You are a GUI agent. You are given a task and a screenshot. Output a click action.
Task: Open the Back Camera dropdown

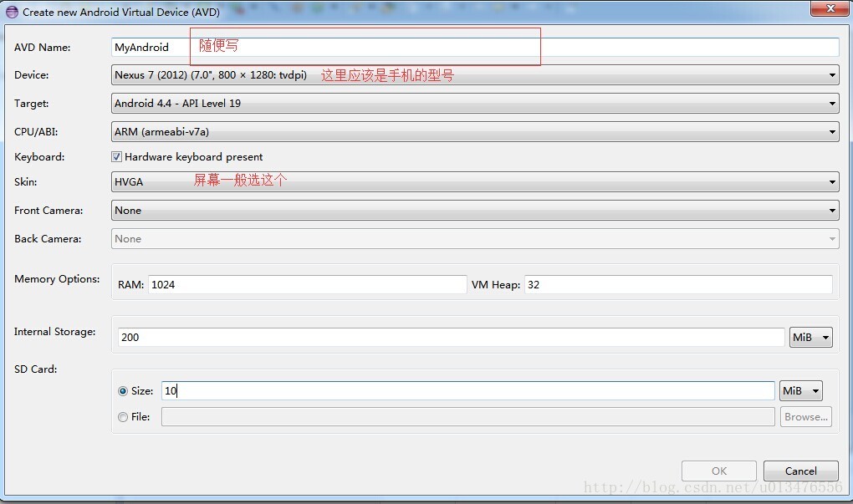point(475,239)
